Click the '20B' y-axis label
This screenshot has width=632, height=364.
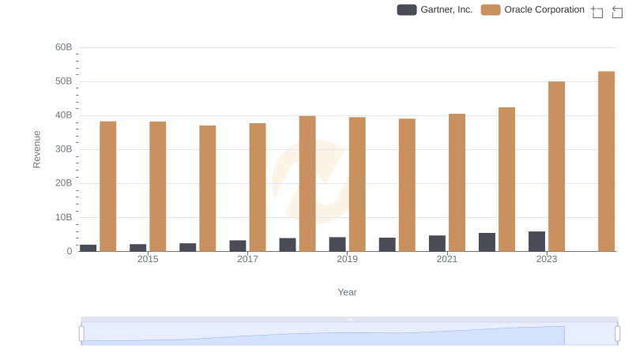click(64, 183)
